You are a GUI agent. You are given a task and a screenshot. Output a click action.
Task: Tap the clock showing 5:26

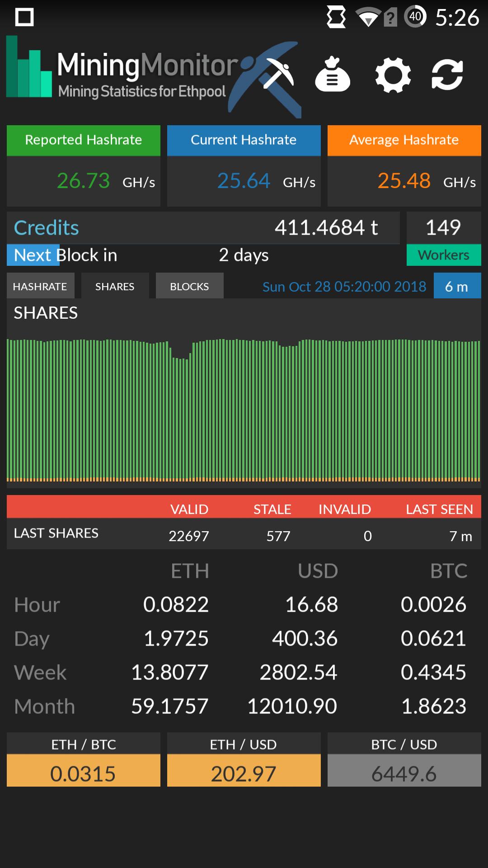coord(457,18)
